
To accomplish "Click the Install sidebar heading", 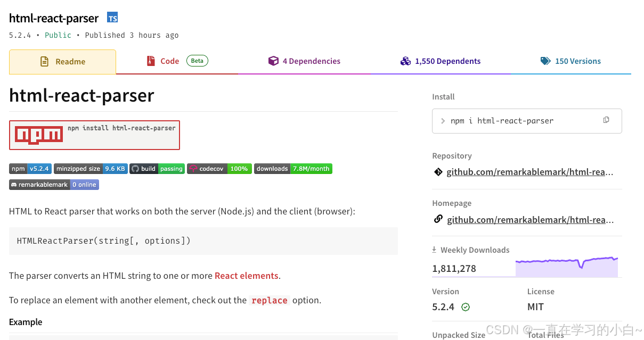I will click(443, 97).
